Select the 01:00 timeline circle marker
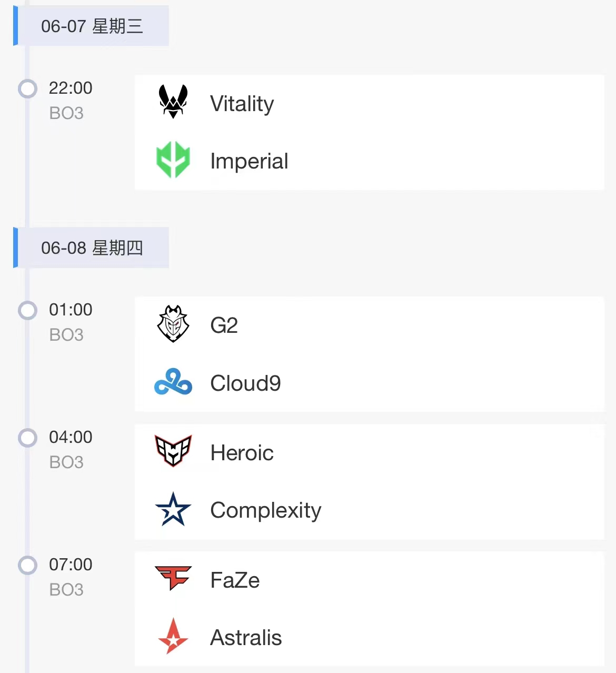616x673 pixels. [x=27, y=310]
